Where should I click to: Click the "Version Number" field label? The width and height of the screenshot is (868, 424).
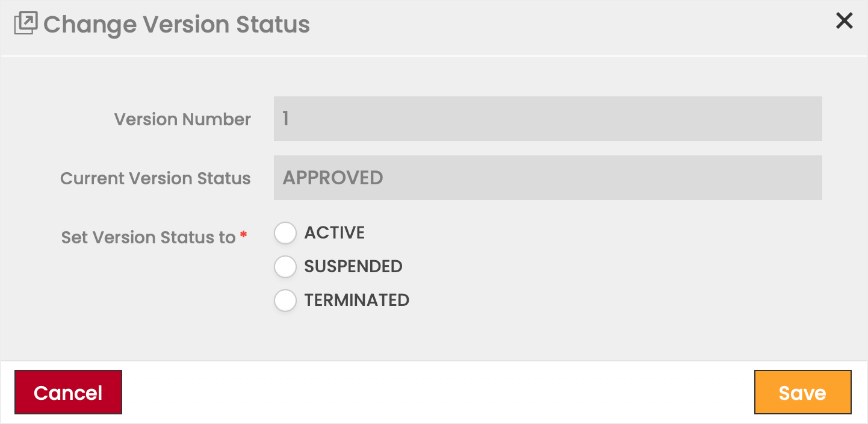tap(182, 119)
